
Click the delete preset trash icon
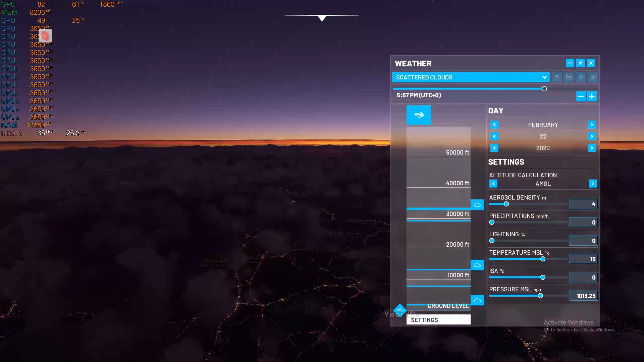593,77
